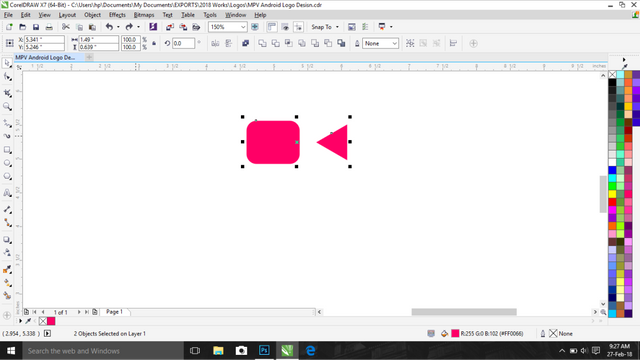Select the Color Eyedropper tool
The height and width of the screenshot is (360, 640).
[7, 269]
